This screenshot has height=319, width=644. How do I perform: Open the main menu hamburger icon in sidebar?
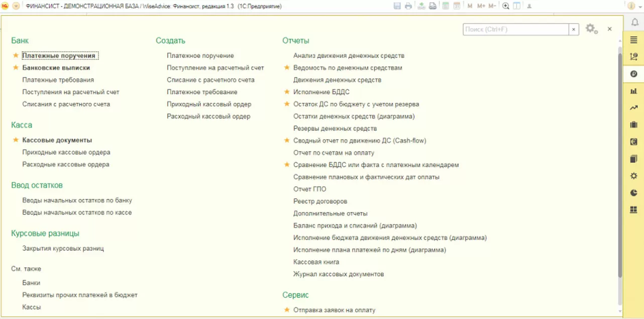633,39
